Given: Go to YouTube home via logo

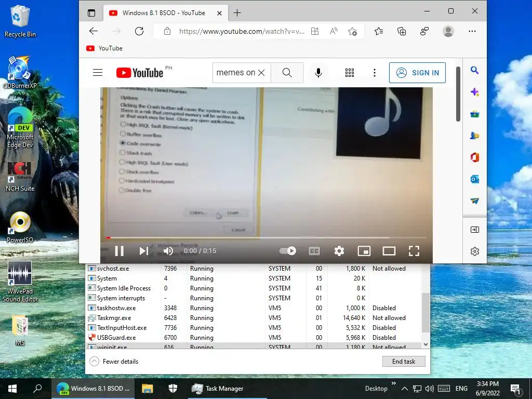Looking at the screenshot, I should 139,73.
